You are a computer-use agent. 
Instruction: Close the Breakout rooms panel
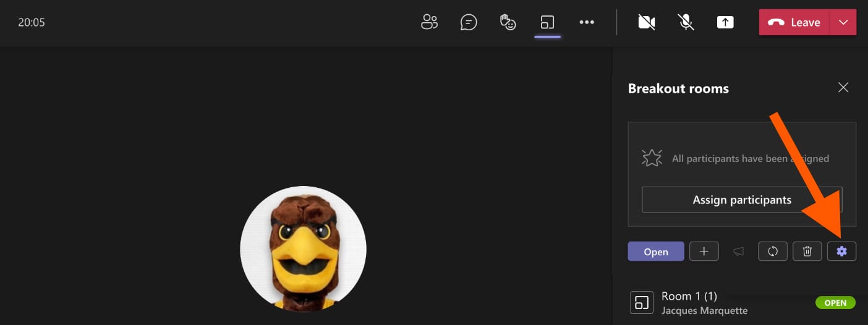pyautogui.click(x=843, y=88)
